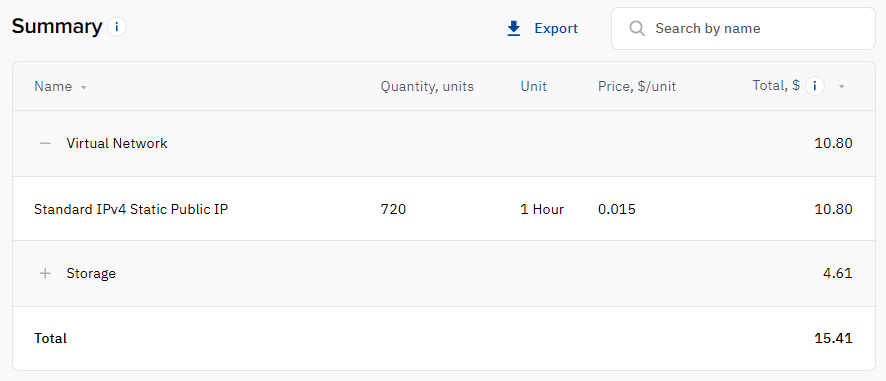Select the Storage row label

click(x=91, y=274)
